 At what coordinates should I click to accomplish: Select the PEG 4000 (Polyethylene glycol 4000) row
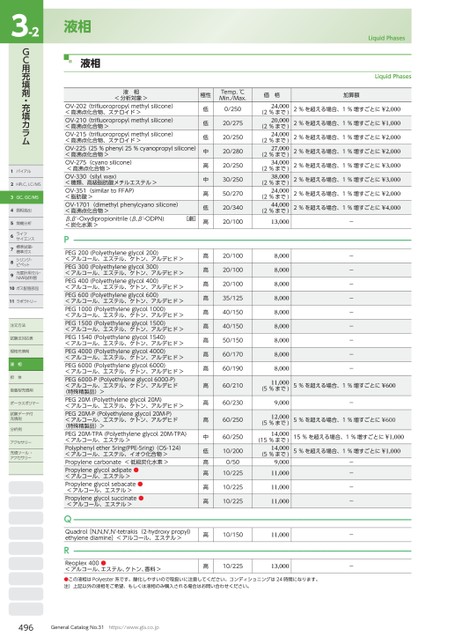click(237, 354)
